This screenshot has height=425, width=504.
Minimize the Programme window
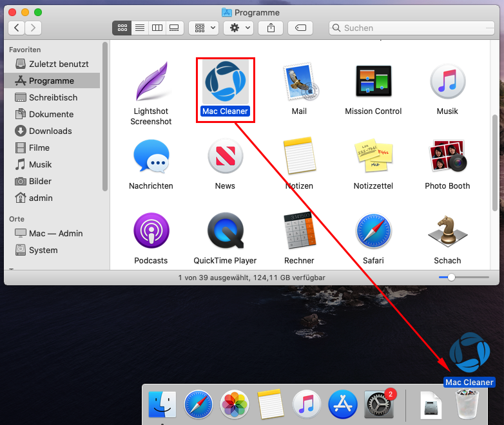(x=25, y=12)
